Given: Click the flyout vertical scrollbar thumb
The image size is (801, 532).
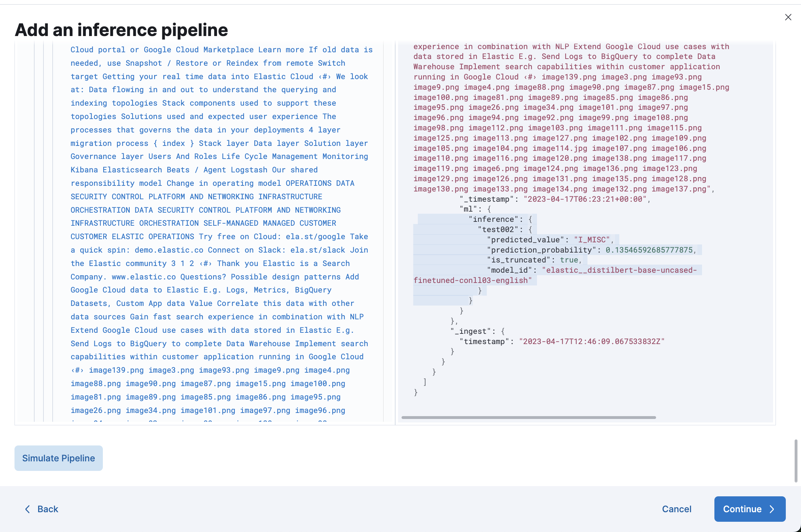Looking at the screenshot, I should pos(796,460).
